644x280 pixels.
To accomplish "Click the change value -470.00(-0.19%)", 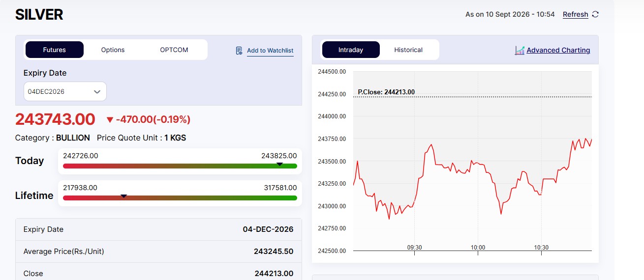I will click(x=153, y=119).
